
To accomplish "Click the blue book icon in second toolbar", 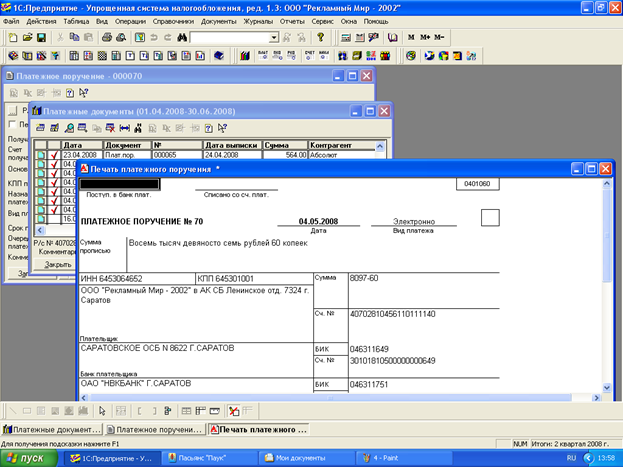I will [x=219, y=56].
